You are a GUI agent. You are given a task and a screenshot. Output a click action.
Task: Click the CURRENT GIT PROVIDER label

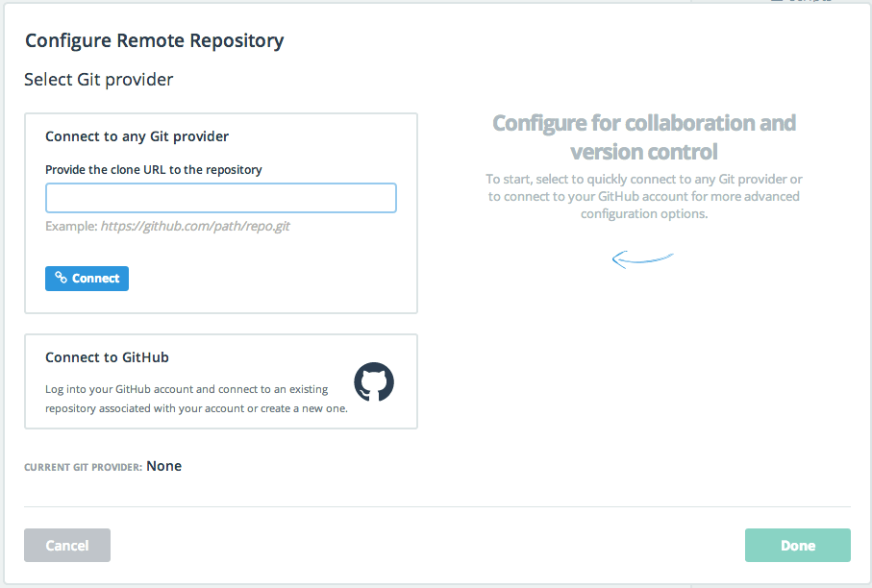pos(83,467)
